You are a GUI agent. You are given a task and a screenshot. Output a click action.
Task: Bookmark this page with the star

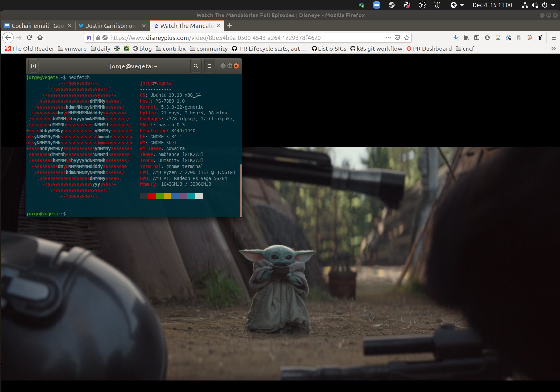tap(407, 38)
